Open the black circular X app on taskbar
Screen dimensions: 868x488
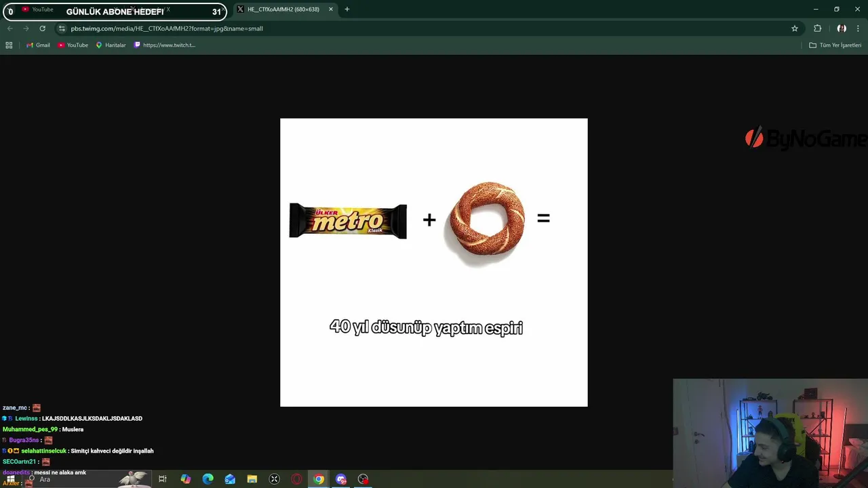pos(275,479)
